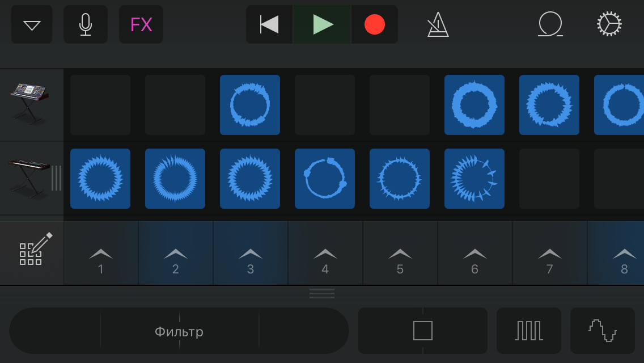Select the square wave gater icon
This screenshot has width=644, height=363.
coord(529,331)
